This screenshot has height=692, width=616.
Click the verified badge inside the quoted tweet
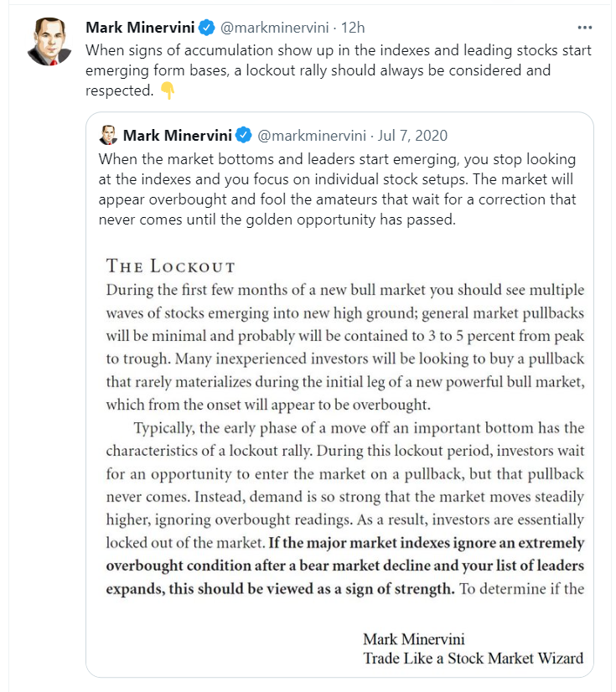243,135
